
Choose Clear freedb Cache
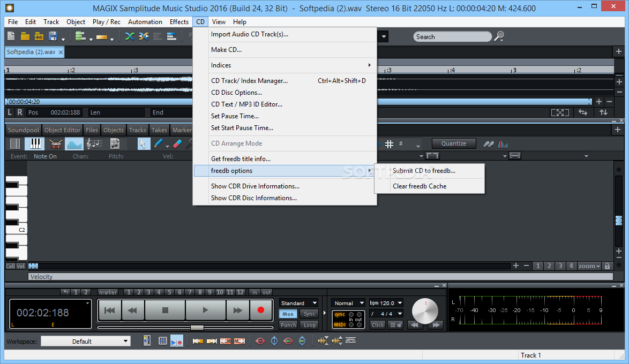(x=420, y=186)
